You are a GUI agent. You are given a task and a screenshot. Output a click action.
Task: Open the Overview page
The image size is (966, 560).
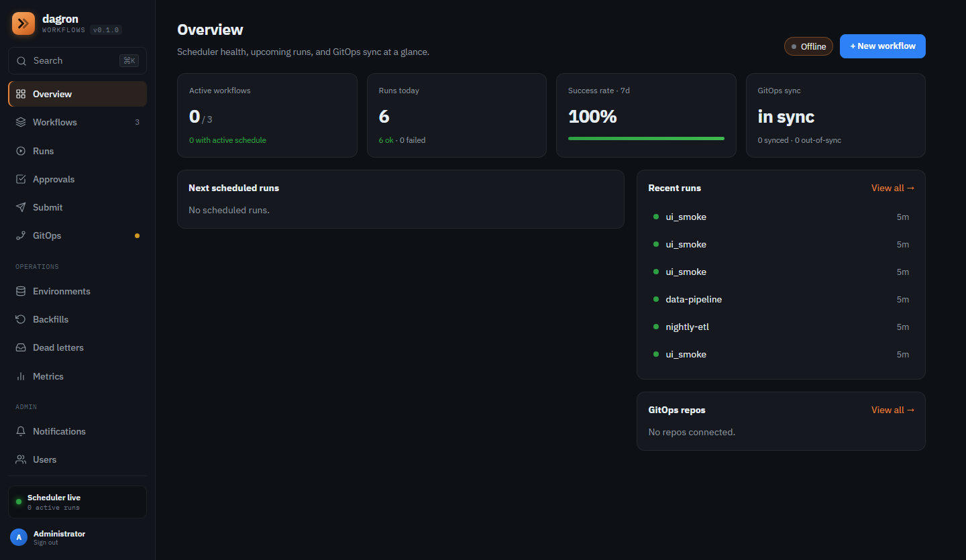pyautogui.click(x=78, y=94)
